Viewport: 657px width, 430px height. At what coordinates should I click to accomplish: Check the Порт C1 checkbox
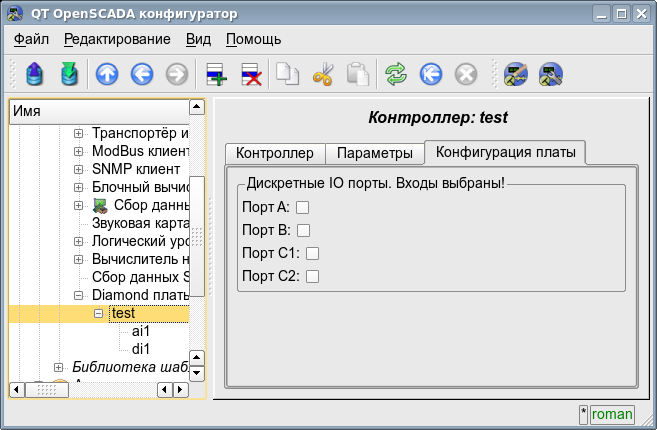pyautogui.click(x=312, y=253)
